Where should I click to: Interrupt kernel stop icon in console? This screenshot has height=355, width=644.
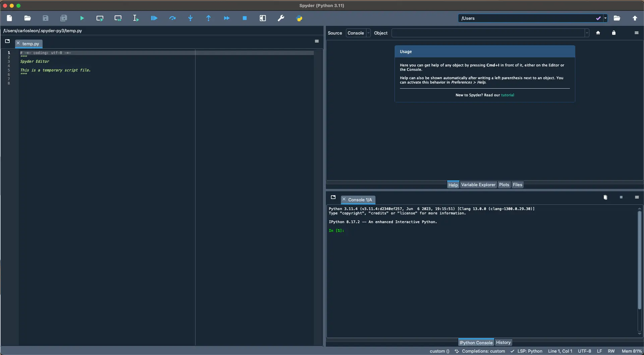(621, 197)
